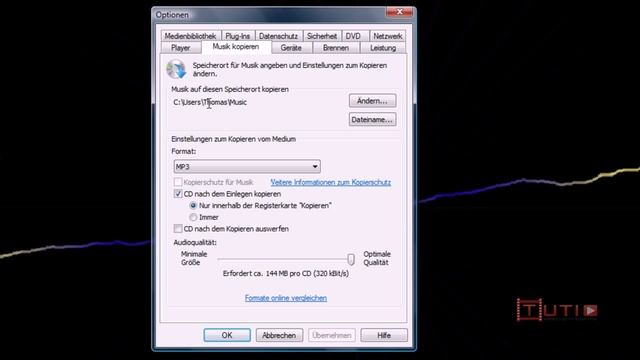Image resolution: width=640 pixels, height=360 pixels.
Task: Click the Minimale Größe label
Action: (x=193, y=258)
